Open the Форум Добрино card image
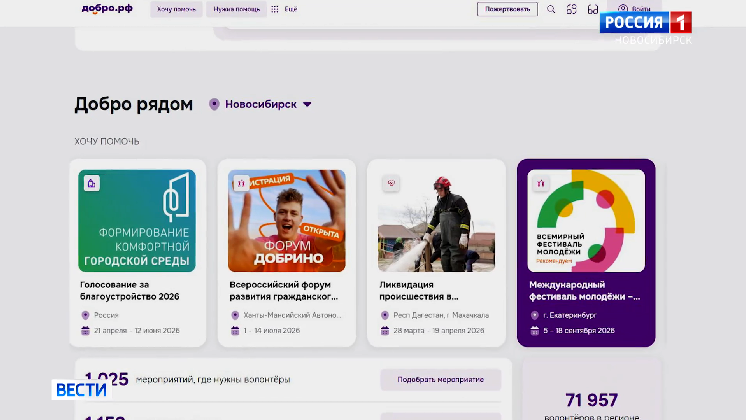The width and height of the screenshot is (746, 420). pyautogui.click(x=287, y=221)
